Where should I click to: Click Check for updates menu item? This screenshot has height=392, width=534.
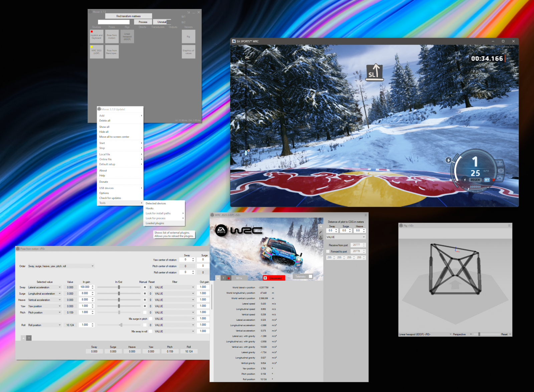point(120,198)
